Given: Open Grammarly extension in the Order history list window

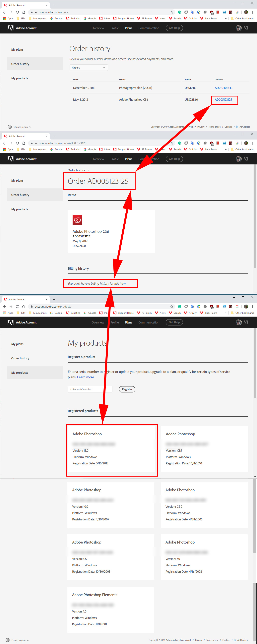Looking at the screenshot, I should 179,12.
